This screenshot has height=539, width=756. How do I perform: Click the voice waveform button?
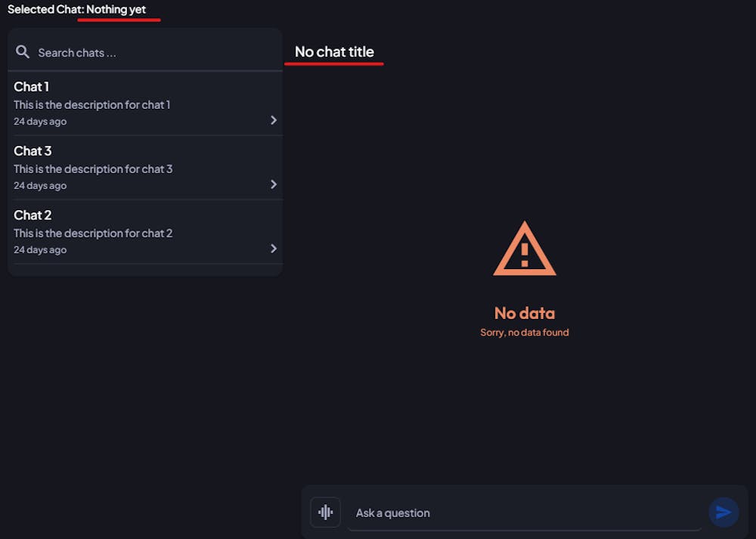coord(326,513)
